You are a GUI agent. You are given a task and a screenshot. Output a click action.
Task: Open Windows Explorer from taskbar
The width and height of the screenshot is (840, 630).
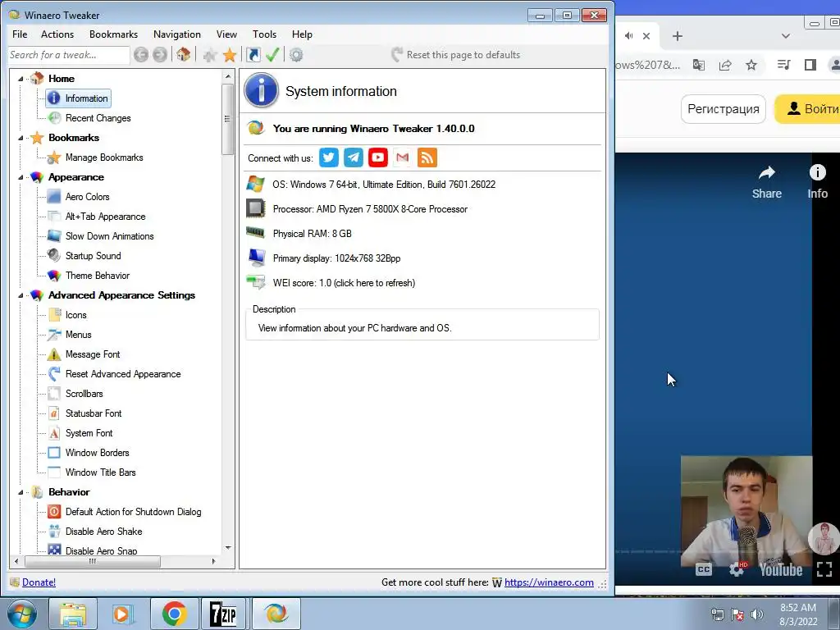coord(73,614)
